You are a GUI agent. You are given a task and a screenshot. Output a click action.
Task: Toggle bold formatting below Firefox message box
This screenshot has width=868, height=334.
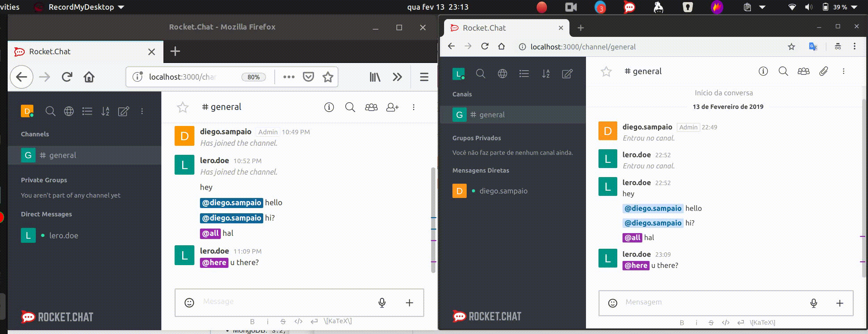252,321
